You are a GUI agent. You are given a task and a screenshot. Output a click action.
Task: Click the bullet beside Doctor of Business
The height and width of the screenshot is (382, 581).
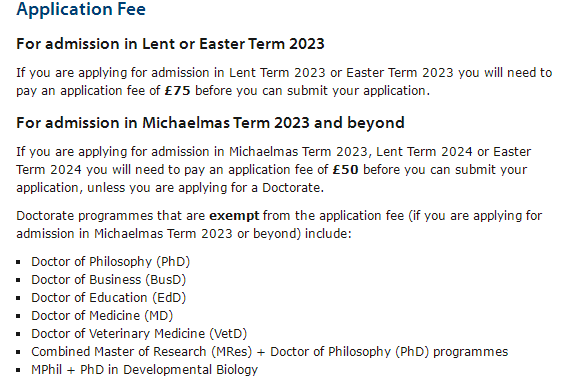19,280
